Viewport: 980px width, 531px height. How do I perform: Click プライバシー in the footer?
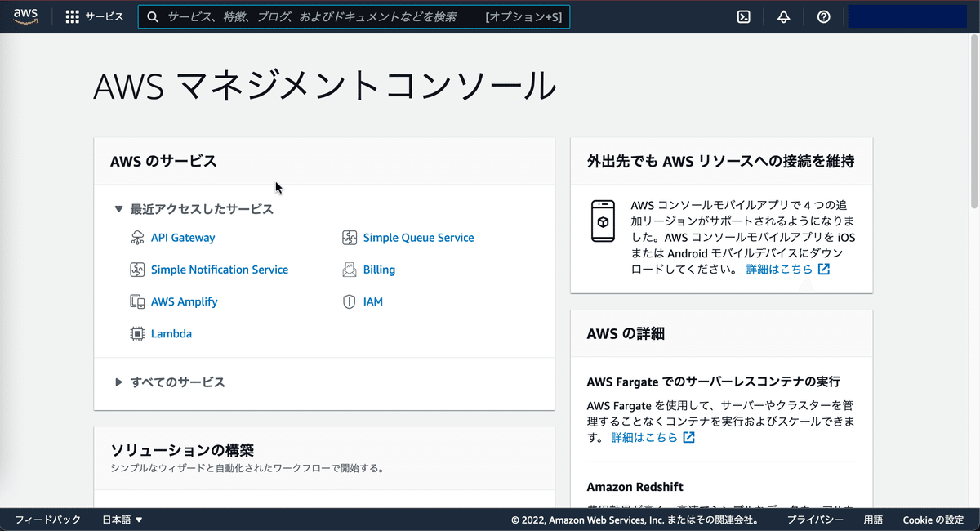(815, 520)
